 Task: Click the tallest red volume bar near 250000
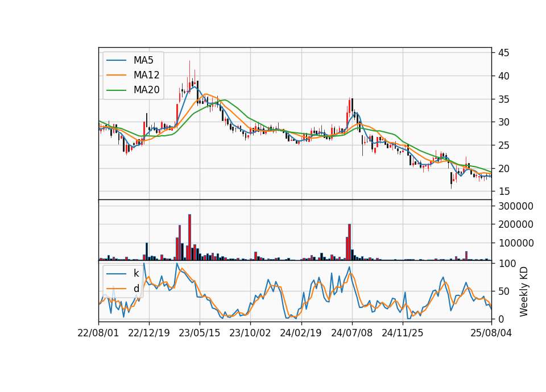[190, 237]
